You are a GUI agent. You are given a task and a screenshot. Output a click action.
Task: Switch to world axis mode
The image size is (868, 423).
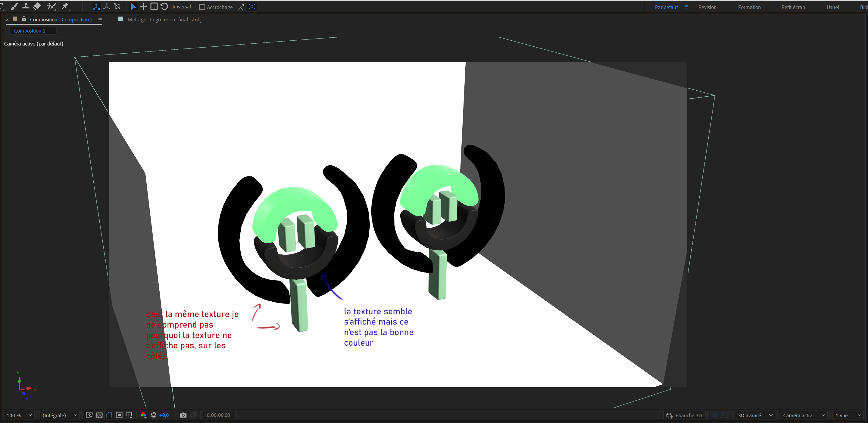pyautogui.click(x=107, y=6)
